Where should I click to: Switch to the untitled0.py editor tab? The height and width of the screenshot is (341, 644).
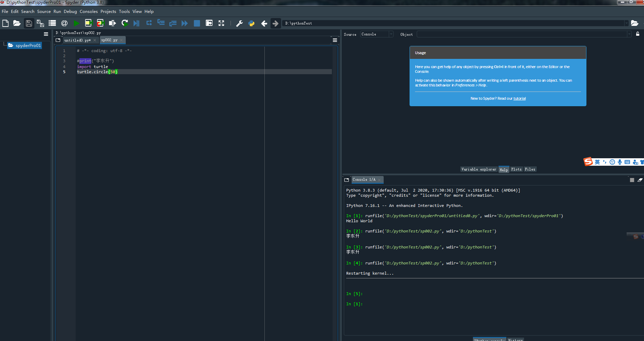coord(77,40)
